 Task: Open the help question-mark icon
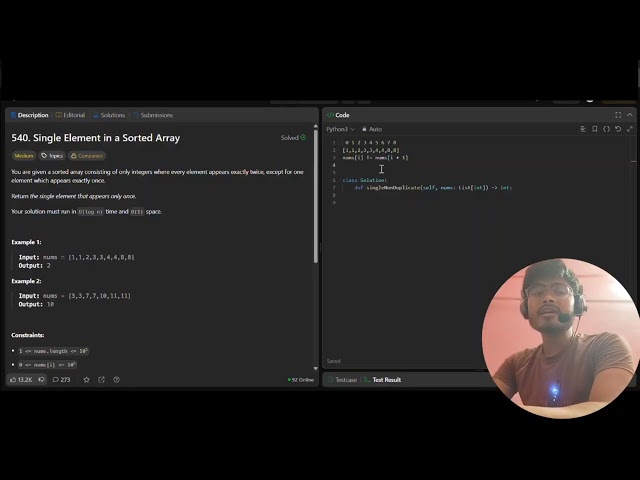coord(117,380)
